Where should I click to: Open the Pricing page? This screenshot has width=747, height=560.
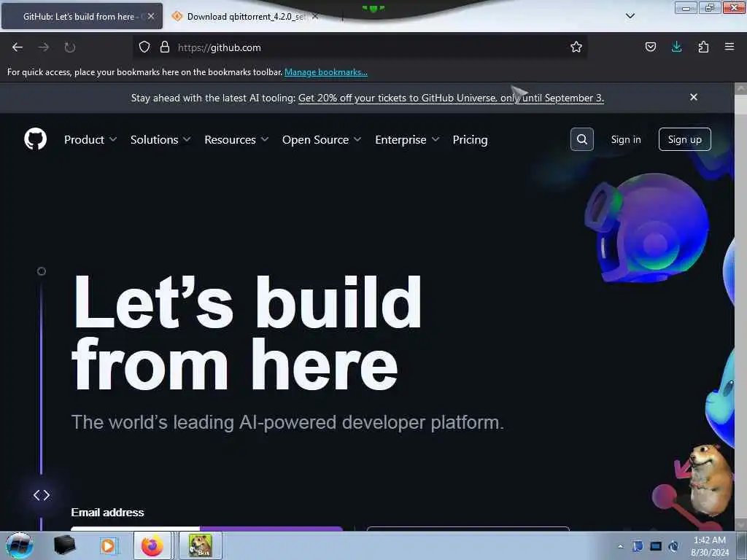pyautogui.click(x=470, y=139)
